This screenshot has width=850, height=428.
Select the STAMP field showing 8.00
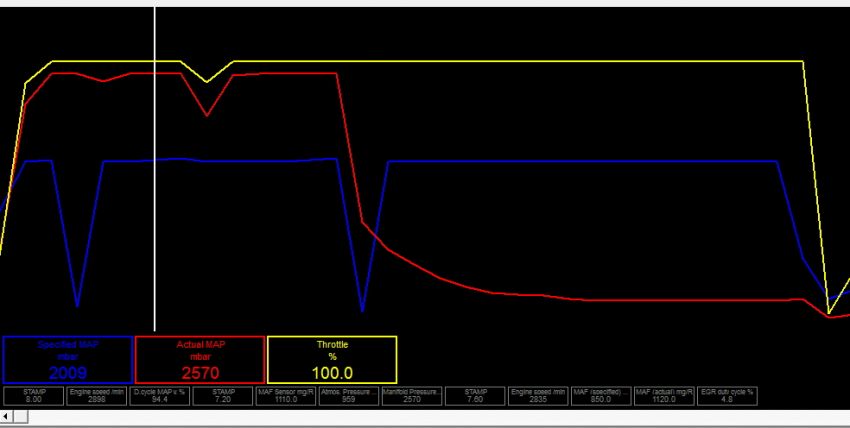tap(33, 395)
